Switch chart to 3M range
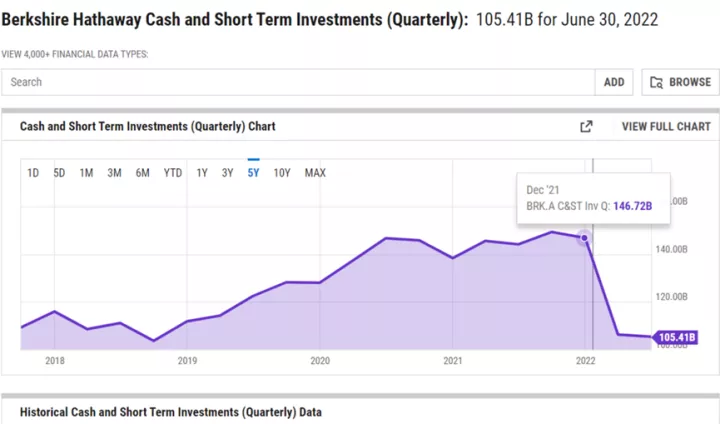The height and width of the screenshot is (424, 720). coord(114,173)
